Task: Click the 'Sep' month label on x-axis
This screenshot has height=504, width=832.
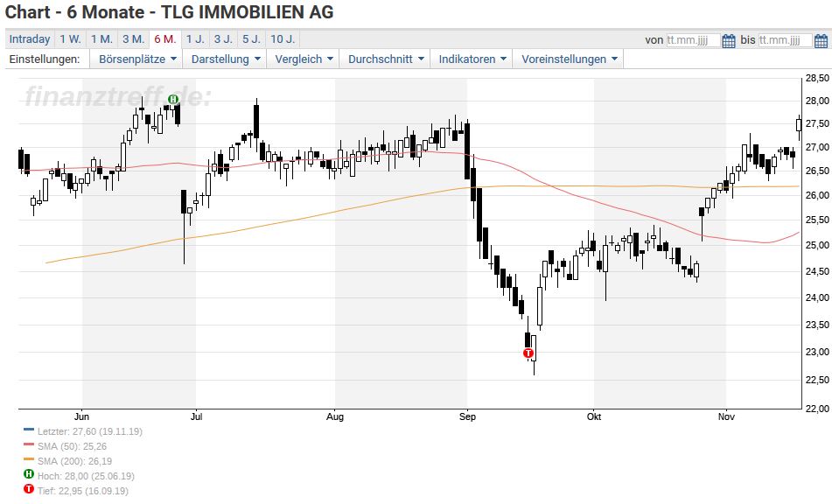Action: pyautogui.click(x=467, y=416)
